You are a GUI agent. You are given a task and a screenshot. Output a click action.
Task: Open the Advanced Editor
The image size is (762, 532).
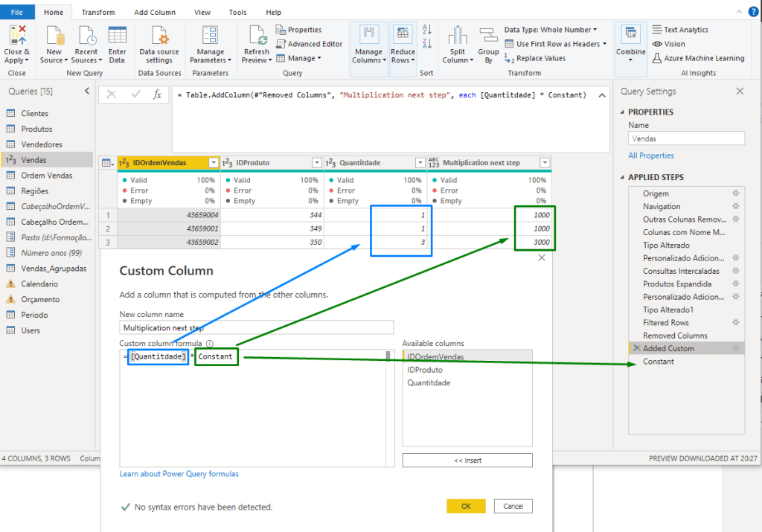tap(309, 44)
